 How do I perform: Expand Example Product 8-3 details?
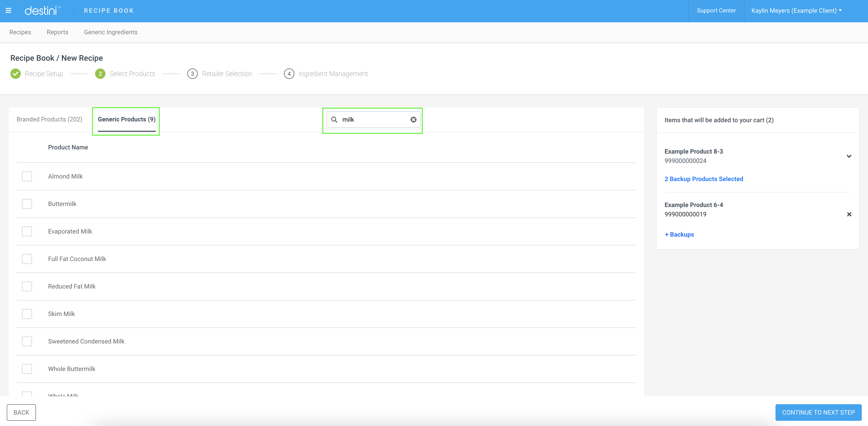pos(849,156)
